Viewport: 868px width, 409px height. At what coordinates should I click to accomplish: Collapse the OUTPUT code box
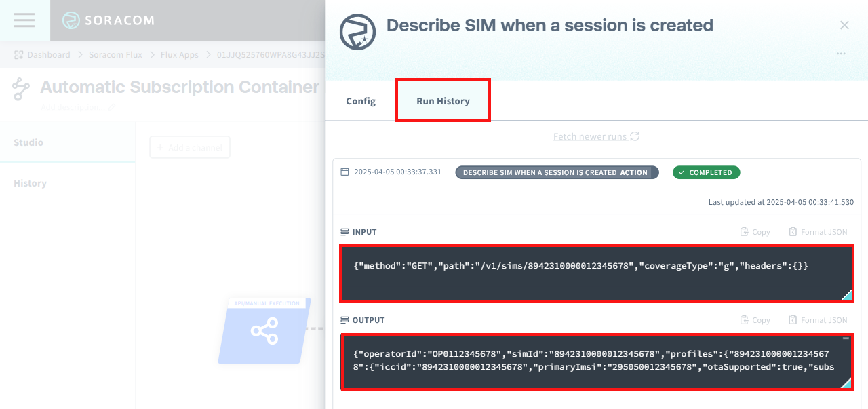[846, 338]
